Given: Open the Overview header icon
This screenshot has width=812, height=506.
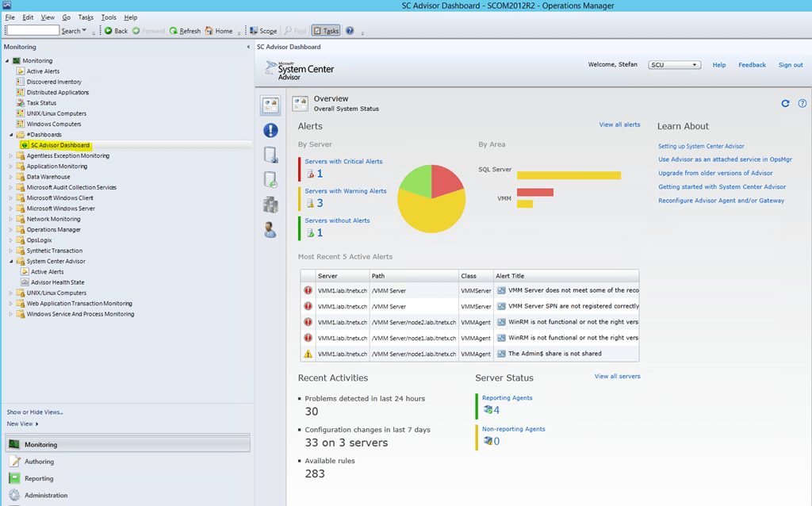Looking at the screenshot, I should click(x=300, y=104).
